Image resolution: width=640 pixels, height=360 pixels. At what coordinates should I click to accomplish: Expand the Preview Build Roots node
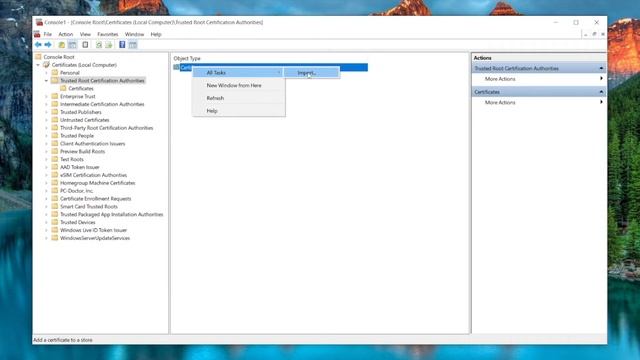[x=46, y=151]
